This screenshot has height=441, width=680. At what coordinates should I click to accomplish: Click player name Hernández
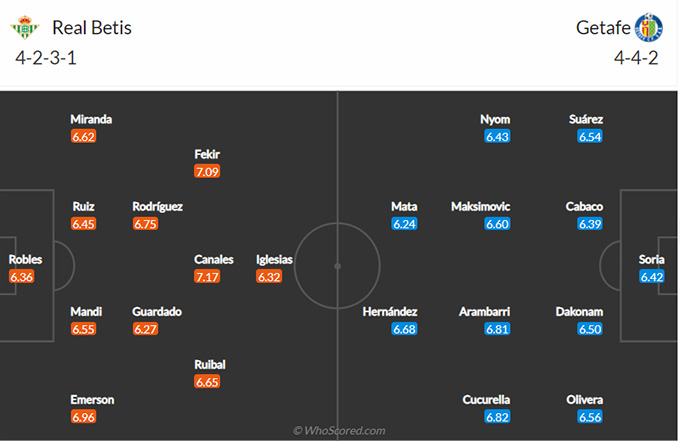[x=390, y=312]
